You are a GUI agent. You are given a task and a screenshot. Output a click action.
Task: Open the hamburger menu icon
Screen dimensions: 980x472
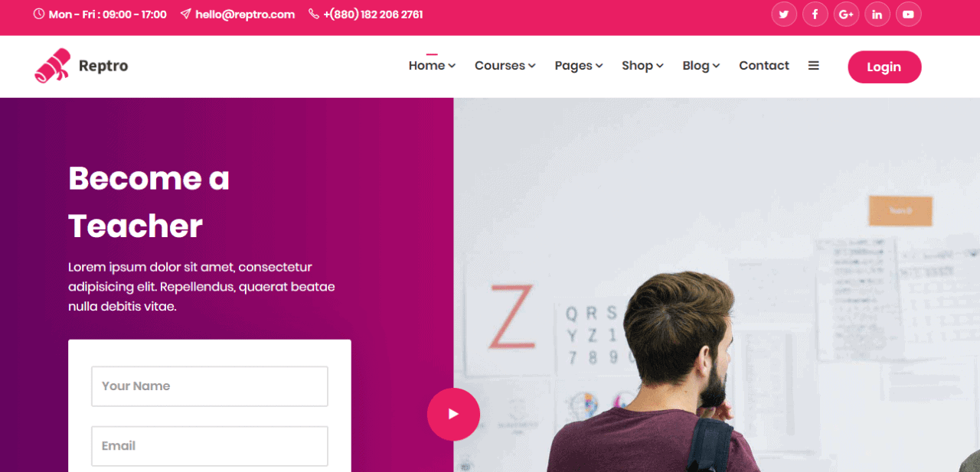tap(814, 66)
